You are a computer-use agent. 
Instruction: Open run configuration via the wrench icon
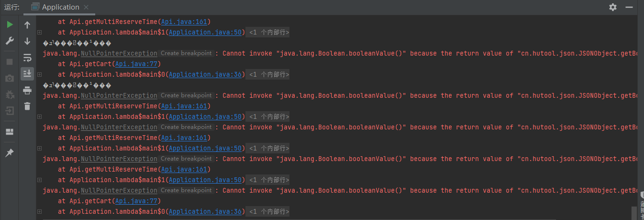[x=10, y=41]
